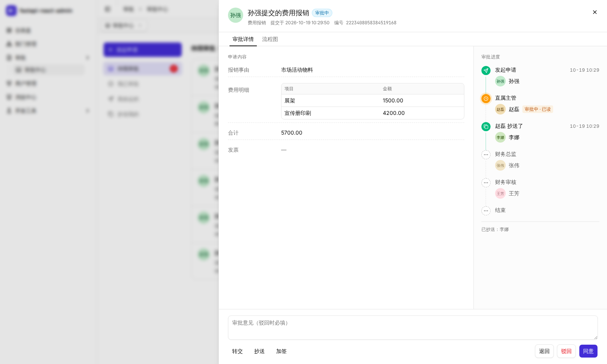This screenshot has width=607, height=364.
Task: Focus the 审批意见 comment text box
Action: tap(413, 328)
